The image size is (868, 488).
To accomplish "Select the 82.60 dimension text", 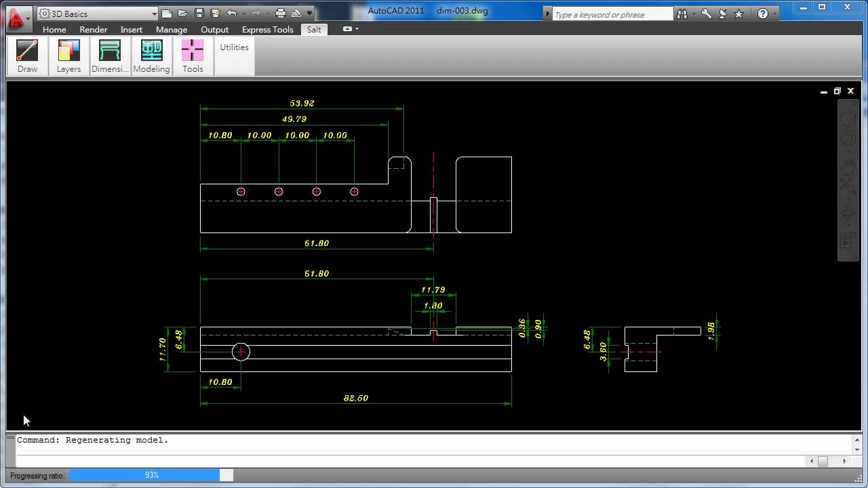I will tap(355, 398).
